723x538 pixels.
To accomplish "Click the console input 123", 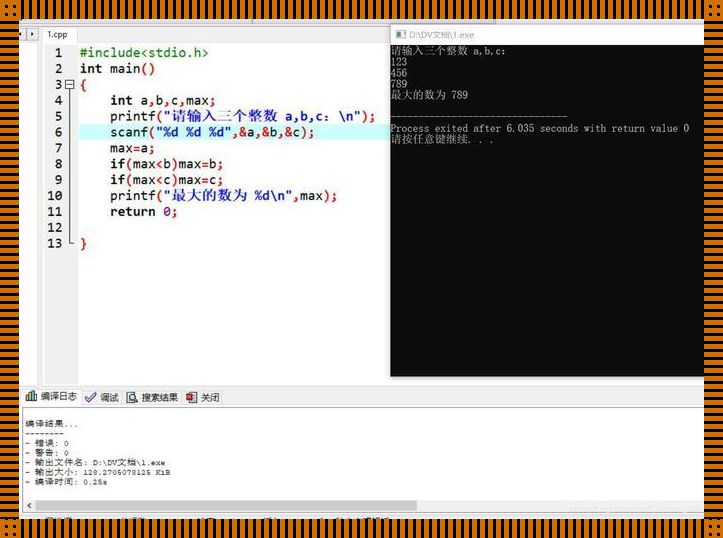I will pyautogui.click(x=399, y=62).
